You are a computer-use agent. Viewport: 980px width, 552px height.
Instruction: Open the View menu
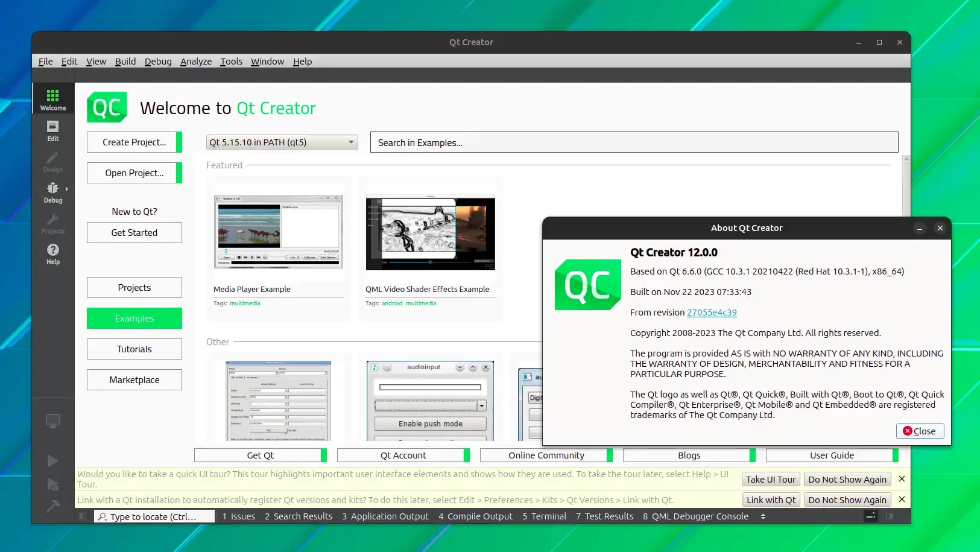coord(96,62)
